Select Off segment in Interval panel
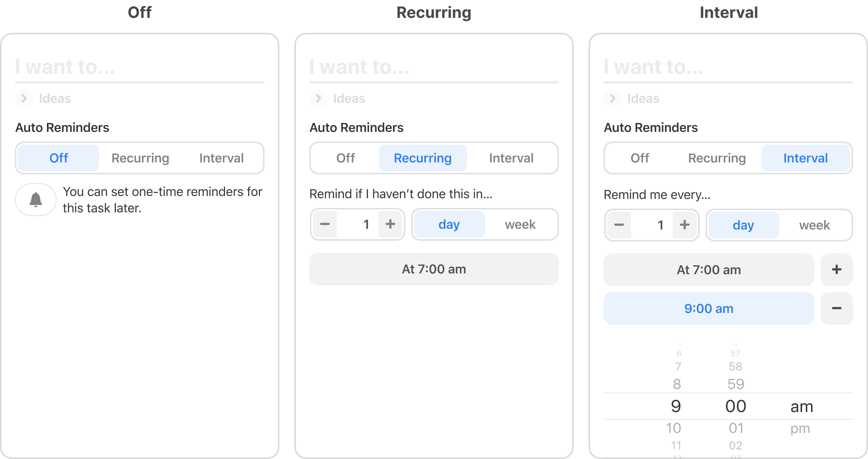Viewport: 868px width, 459px height. pyautogui.click(x=640, y=158)
